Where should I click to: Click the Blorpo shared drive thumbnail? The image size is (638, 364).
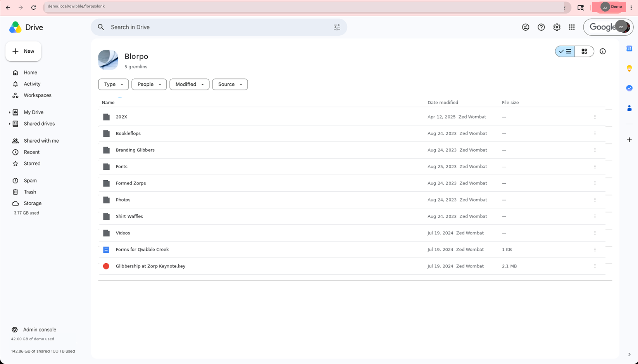coord(108,60)
